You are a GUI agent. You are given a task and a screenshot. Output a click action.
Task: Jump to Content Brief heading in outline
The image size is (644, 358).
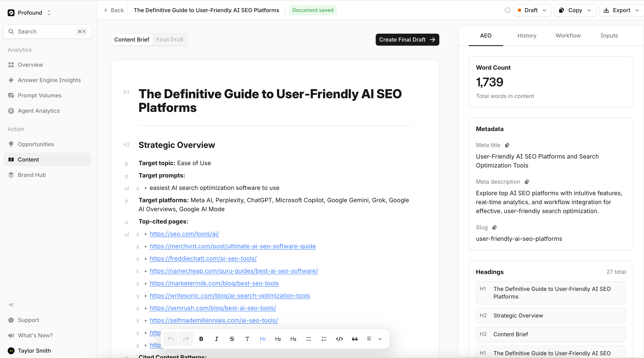(551, 334)
